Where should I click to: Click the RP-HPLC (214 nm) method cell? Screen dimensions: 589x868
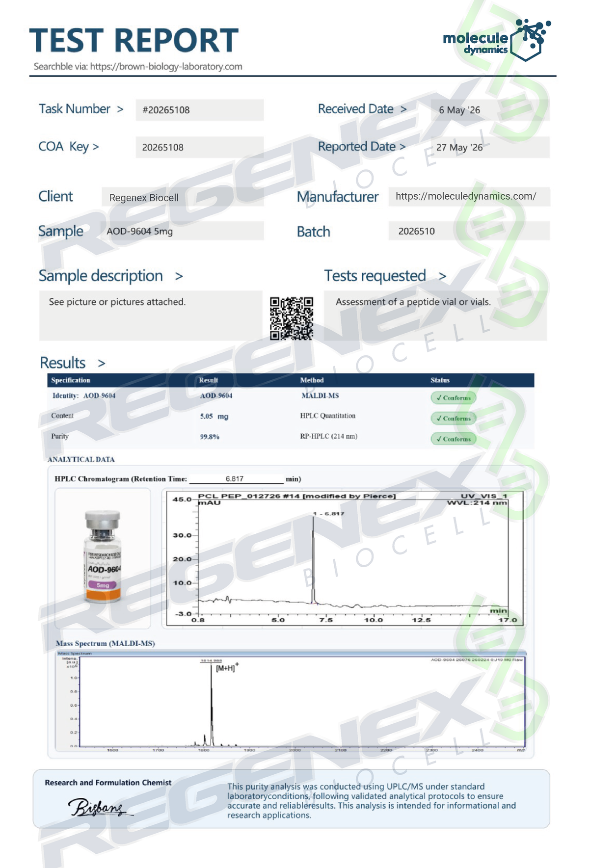point(329,436)
